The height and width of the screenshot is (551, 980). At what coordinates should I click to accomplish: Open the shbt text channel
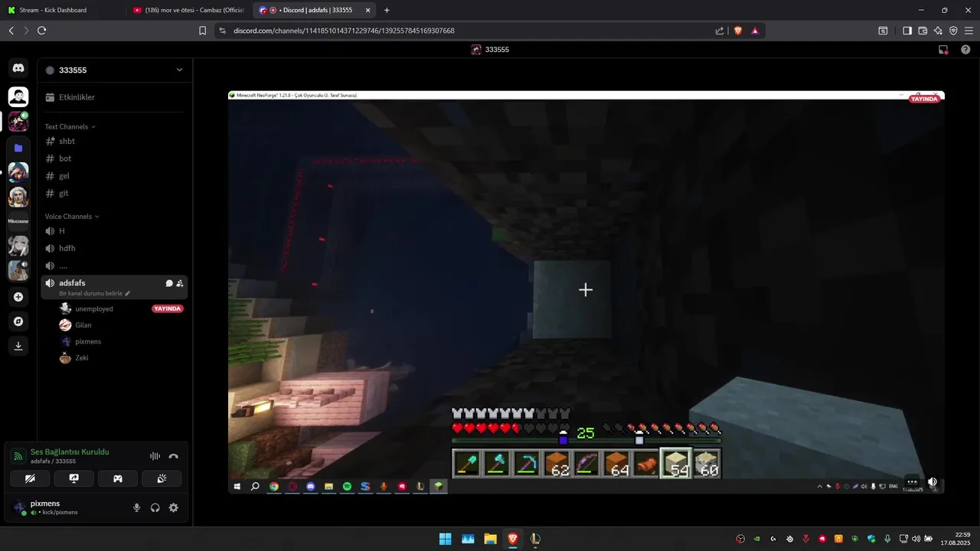coord(114,141)
